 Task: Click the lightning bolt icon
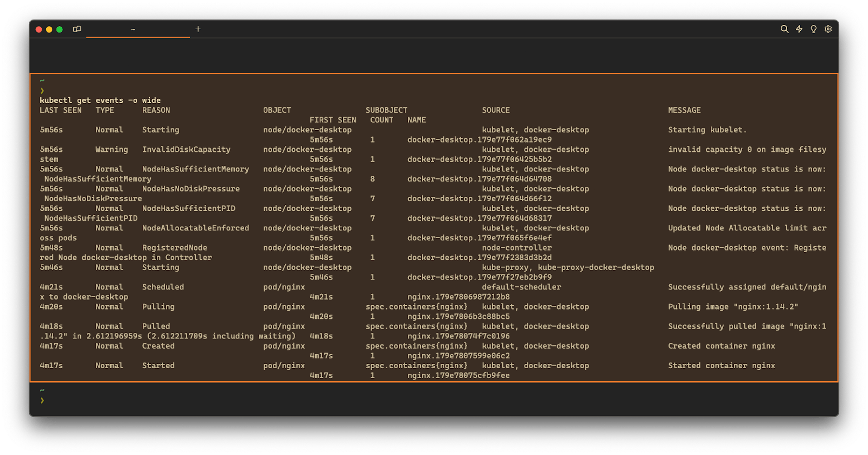[799, 29]
